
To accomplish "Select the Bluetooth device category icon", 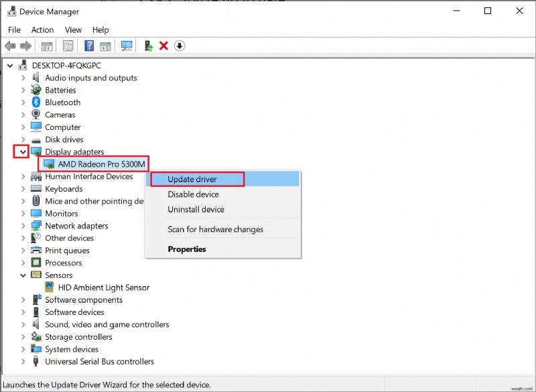I will [36, 103].
